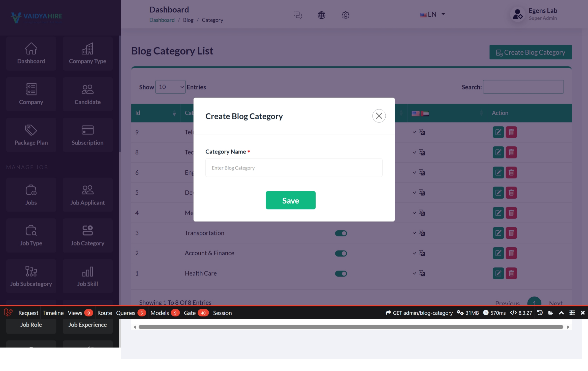588x371 pixels.
Task: Click delete icon for Transportation row
Action: (x=511, y=233)
